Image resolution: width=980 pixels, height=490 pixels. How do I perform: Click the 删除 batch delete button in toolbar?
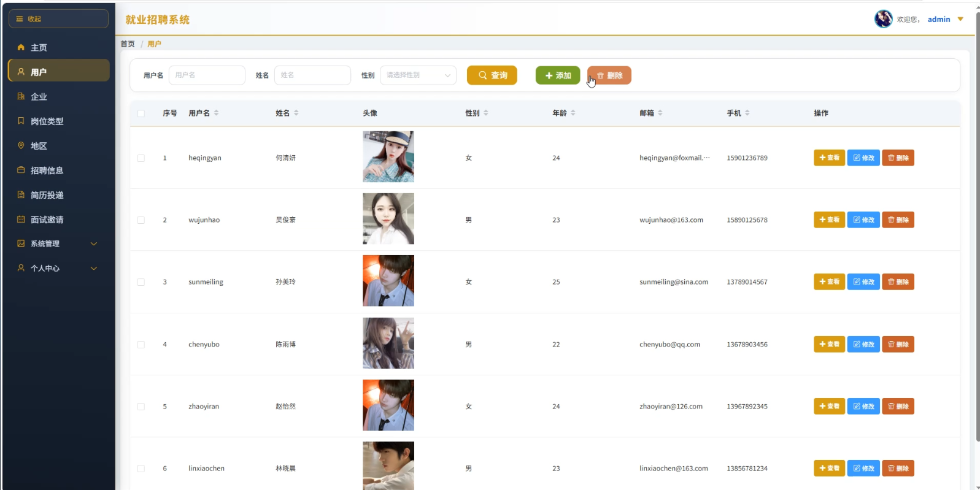[x=609, y=75]
